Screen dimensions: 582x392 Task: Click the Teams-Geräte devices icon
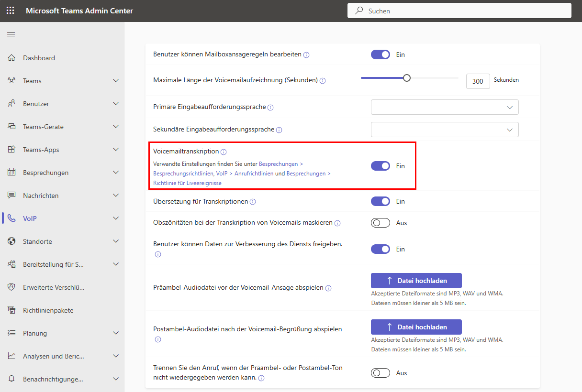pyautogui.click(x=12, y=127)
